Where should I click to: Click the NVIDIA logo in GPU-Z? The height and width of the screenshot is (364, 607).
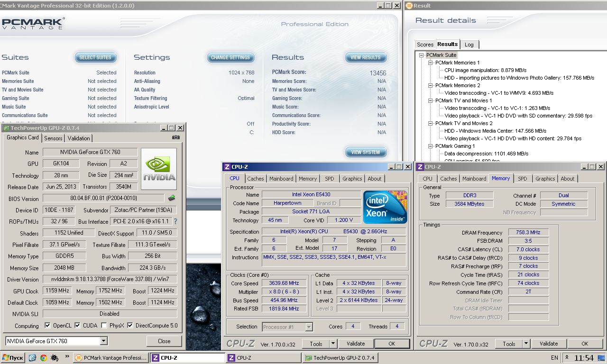click(159, 169)
